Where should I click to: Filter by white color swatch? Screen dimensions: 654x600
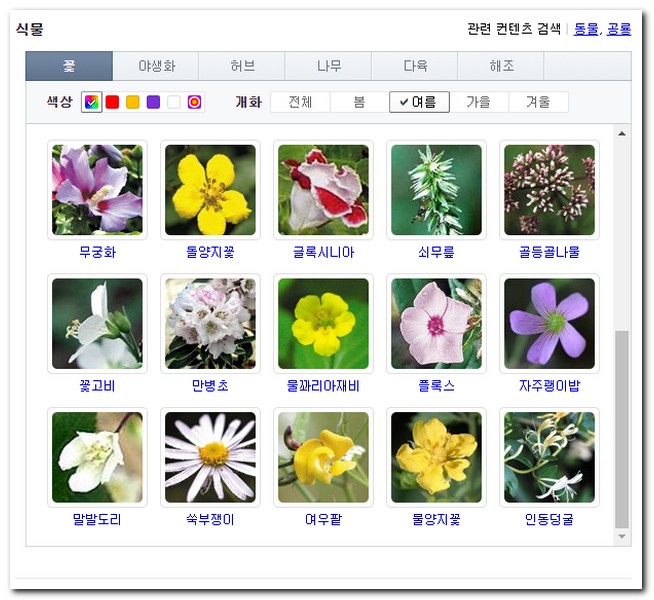(x=174, y=102)
